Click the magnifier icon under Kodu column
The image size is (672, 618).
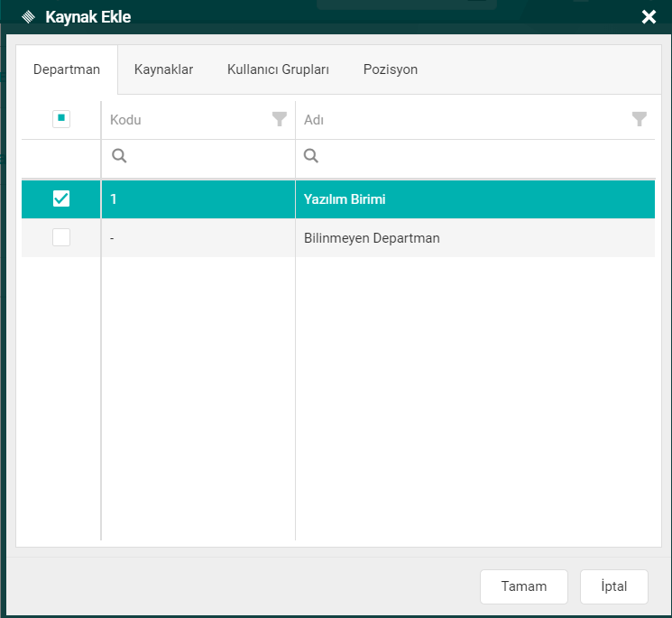tap(119, 156)
